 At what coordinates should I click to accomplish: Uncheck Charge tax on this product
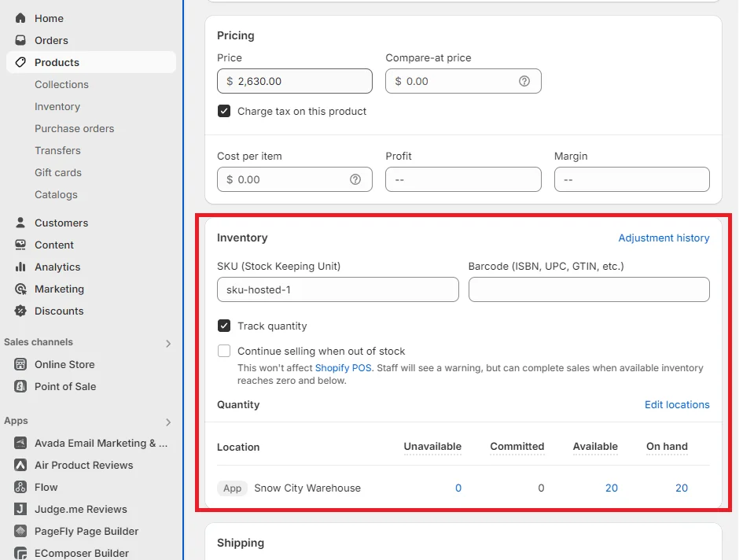pos(224,111)
